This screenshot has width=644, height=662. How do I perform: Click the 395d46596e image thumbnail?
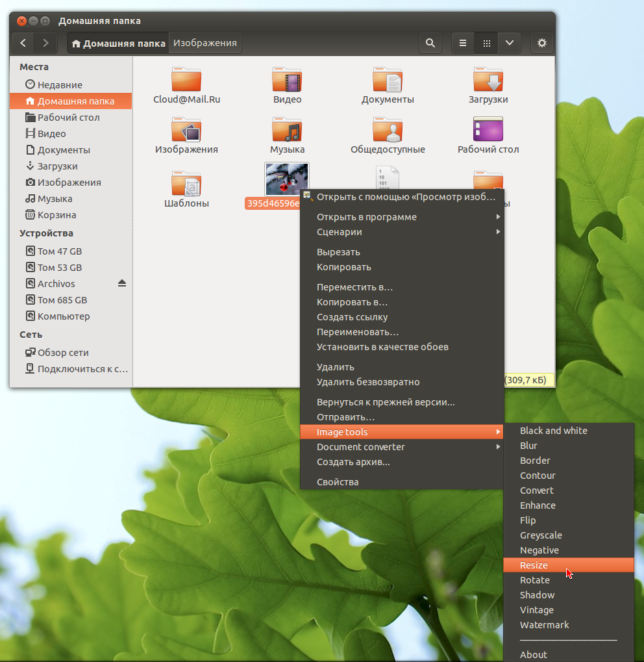287,179
